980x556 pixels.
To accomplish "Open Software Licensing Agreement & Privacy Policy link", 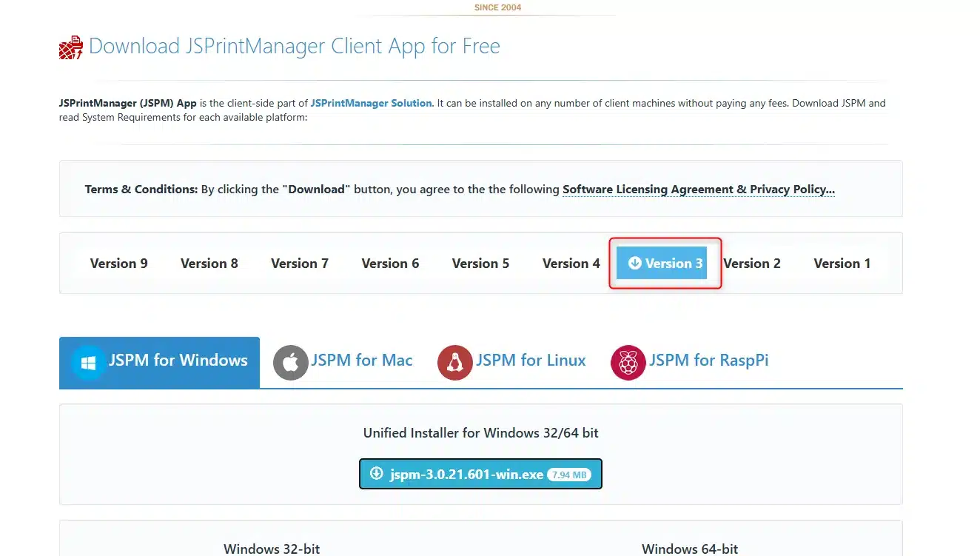I will tap(699, 189).
